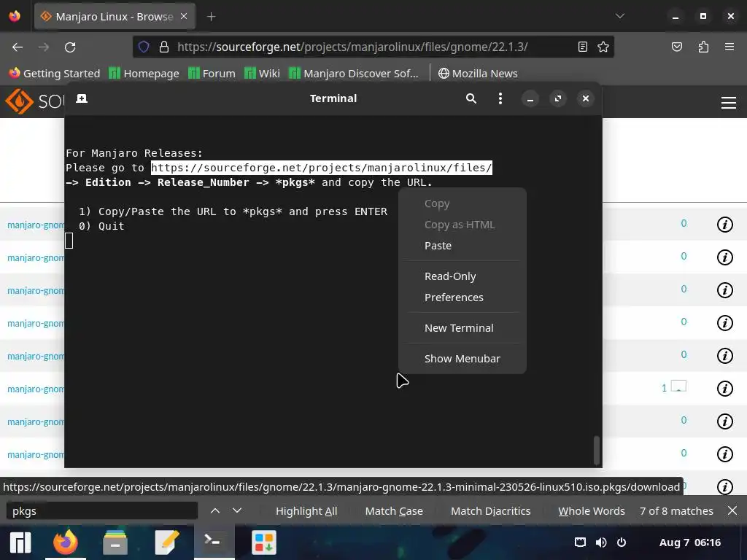Click the Firefox back arrow
Image resolution: width=747 pixels, height=560 pixels.
pyautogui.click(x=18, y=47)
